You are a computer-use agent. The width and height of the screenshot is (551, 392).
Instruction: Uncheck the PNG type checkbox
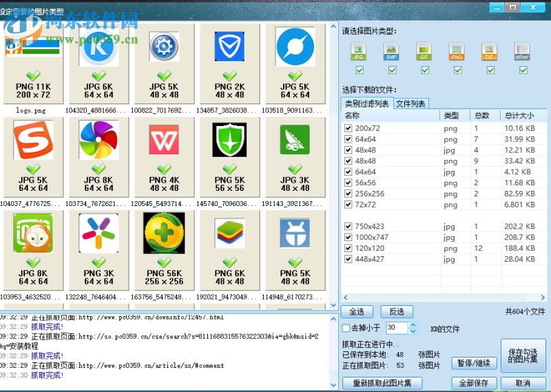pyautogui.click(x=457, y=70)
